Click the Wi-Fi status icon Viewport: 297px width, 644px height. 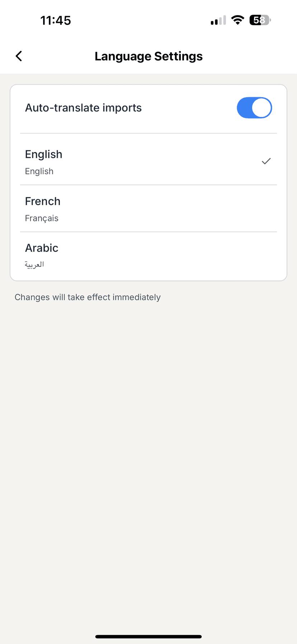237,20
